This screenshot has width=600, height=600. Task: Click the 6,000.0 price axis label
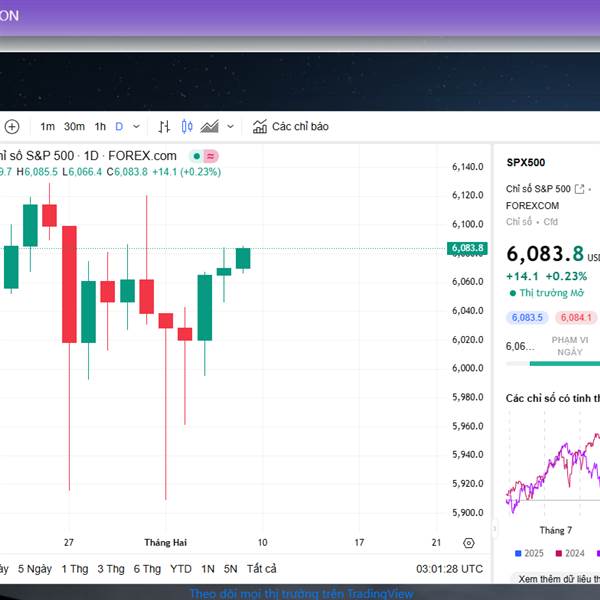point(468,368)
